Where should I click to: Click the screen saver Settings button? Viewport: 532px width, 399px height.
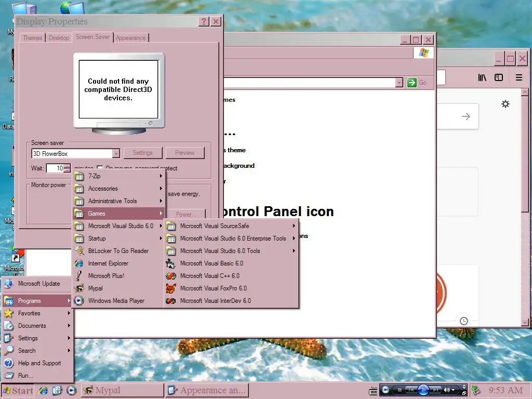(x=143, y=153)
